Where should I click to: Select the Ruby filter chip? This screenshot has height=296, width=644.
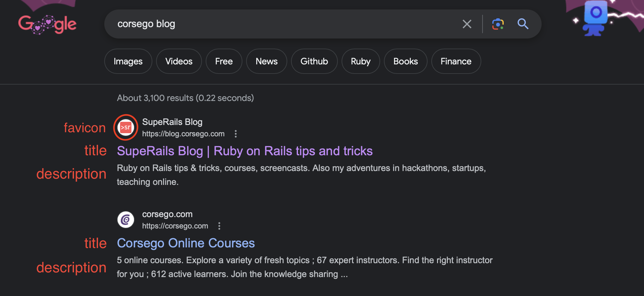point(361,61)
